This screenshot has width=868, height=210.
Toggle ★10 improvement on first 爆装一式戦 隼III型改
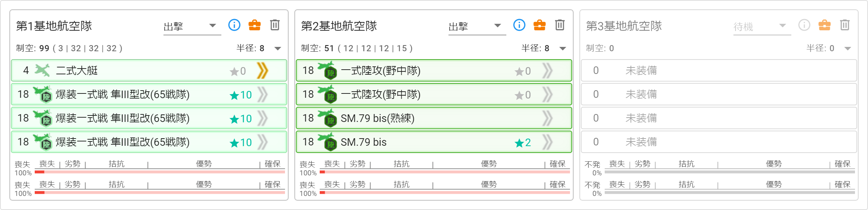[x=241, y=95]
